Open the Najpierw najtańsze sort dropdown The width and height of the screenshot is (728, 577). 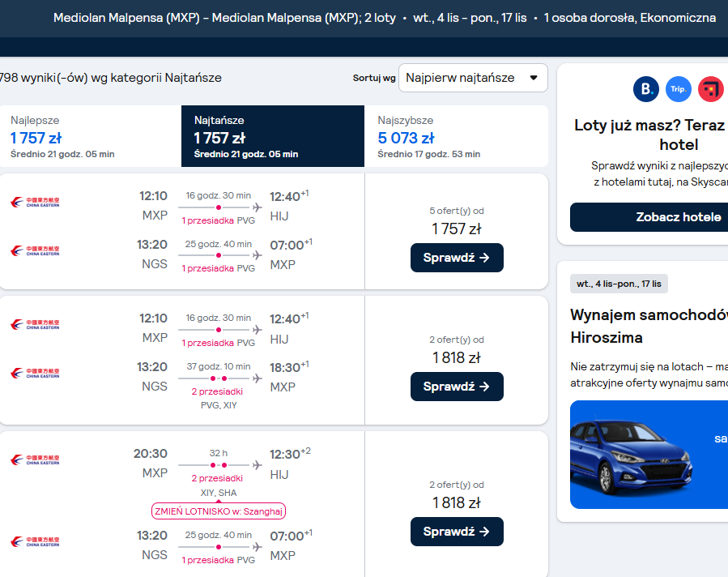(x=473, y=78)
